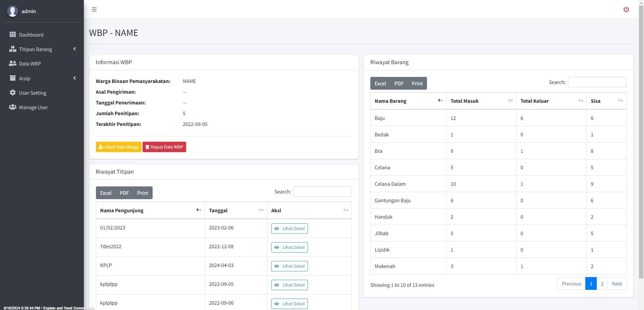644x310 pixels.
Task: Open User Setting gear icon
Action: pyautogui.click(x=13, y=93)
